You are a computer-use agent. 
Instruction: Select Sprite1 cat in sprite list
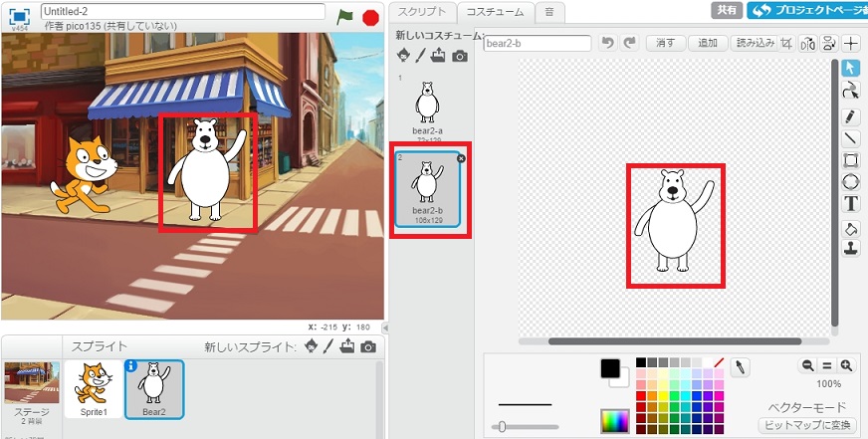(x=94, y=388)
